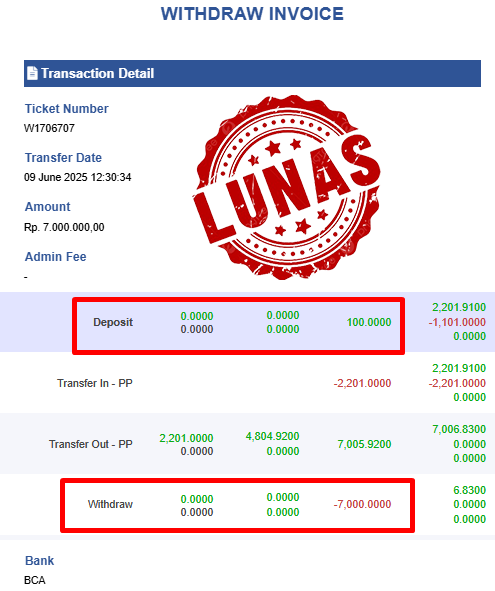The image size is (495, 591).
Task: Click the Transfer In - PP label
Action: tap(95, 383)
